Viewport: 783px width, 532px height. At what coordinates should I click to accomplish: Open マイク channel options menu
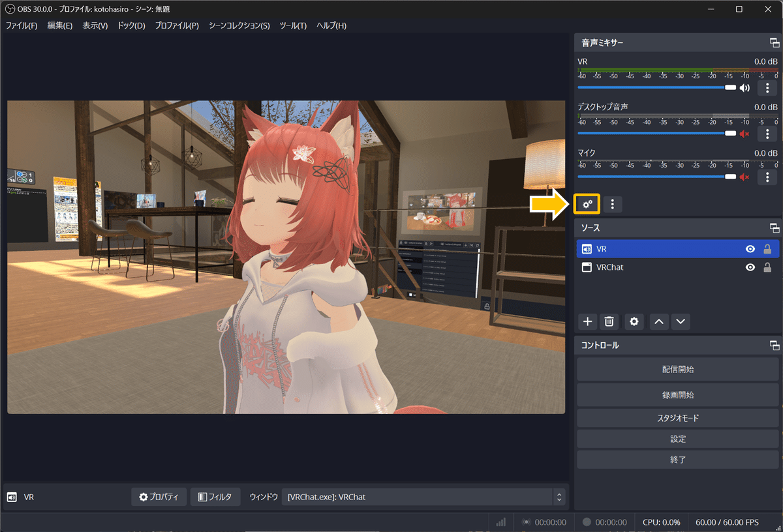767,177
